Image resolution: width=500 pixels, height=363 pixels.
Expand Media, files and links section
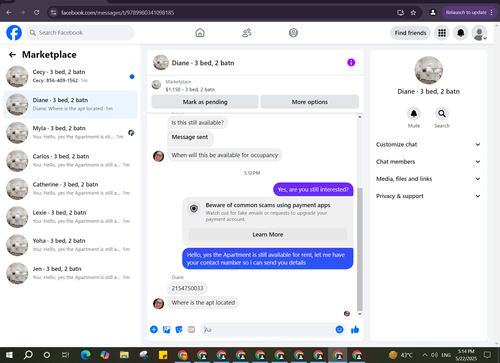tap(428, 179)
